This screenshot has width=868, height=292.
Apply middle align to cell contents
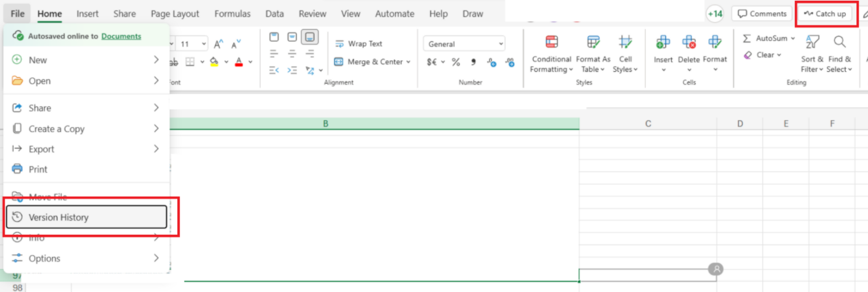click(292, 37)
